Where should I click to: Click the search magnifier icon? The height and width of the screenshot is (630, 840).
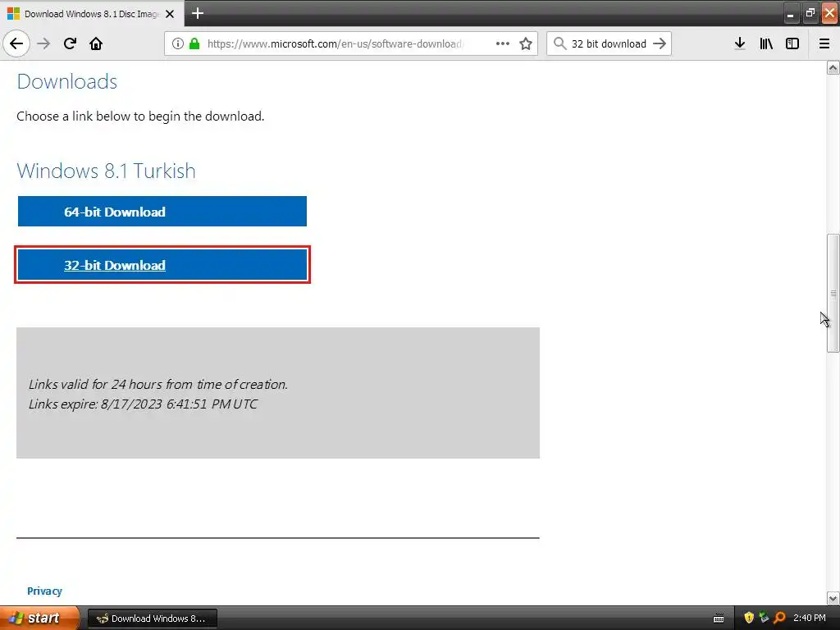559,43
